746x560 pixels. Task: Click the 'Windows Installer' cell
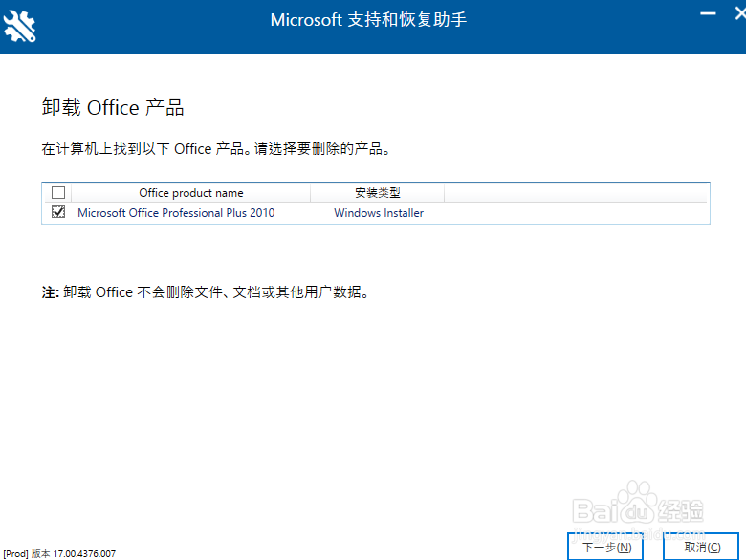pos(379,213)
